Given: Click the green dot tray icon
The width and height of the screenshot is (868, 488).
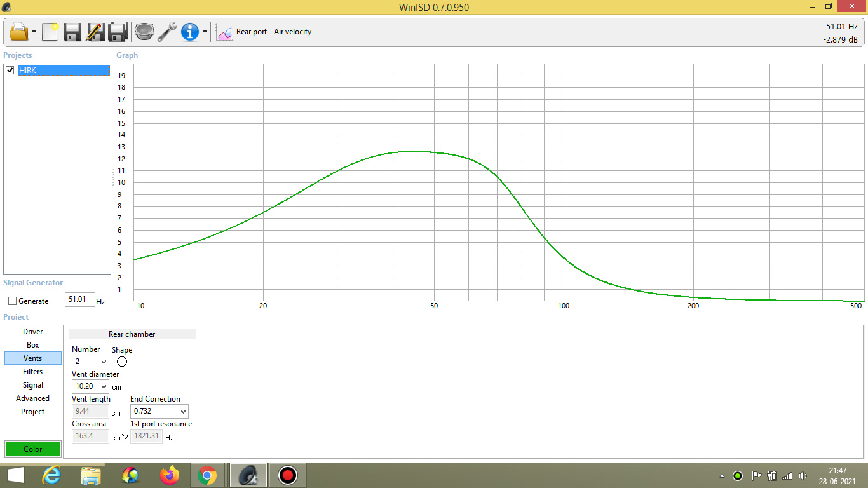Looking at the screenshot, I should (x=738, y=476).
